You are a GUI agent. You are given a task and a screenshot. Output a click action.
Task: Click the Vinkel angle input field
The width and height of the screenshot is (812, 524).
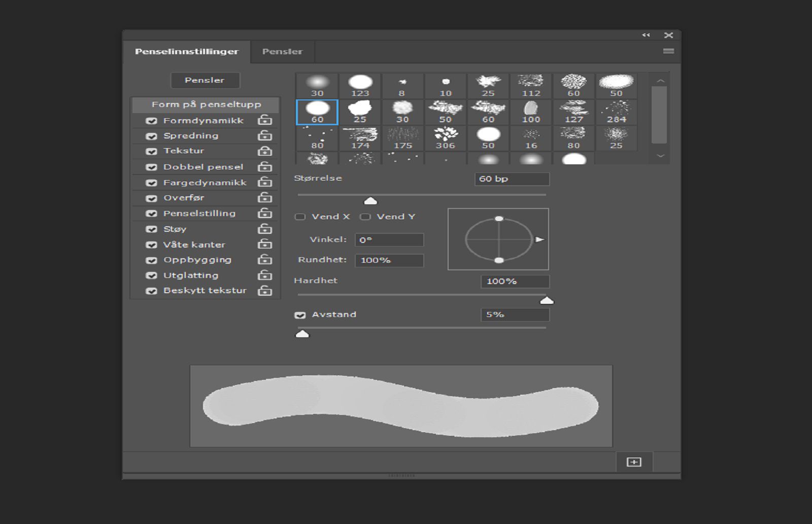point(389,240)
